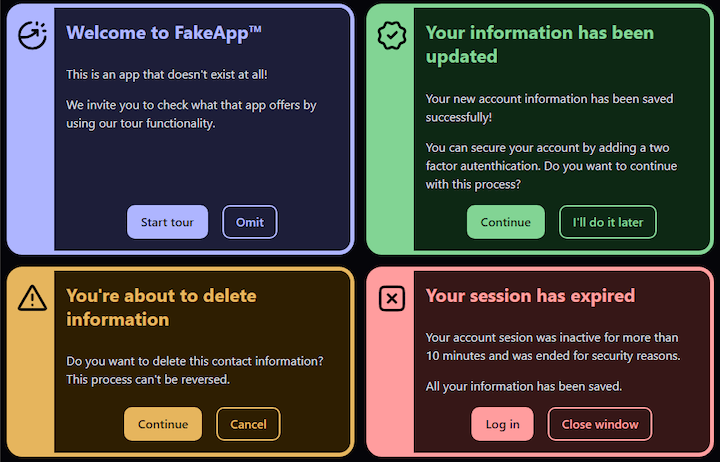Click the Your session has expired title
Screen dimensions: 720x462
[x=530, y=296]
